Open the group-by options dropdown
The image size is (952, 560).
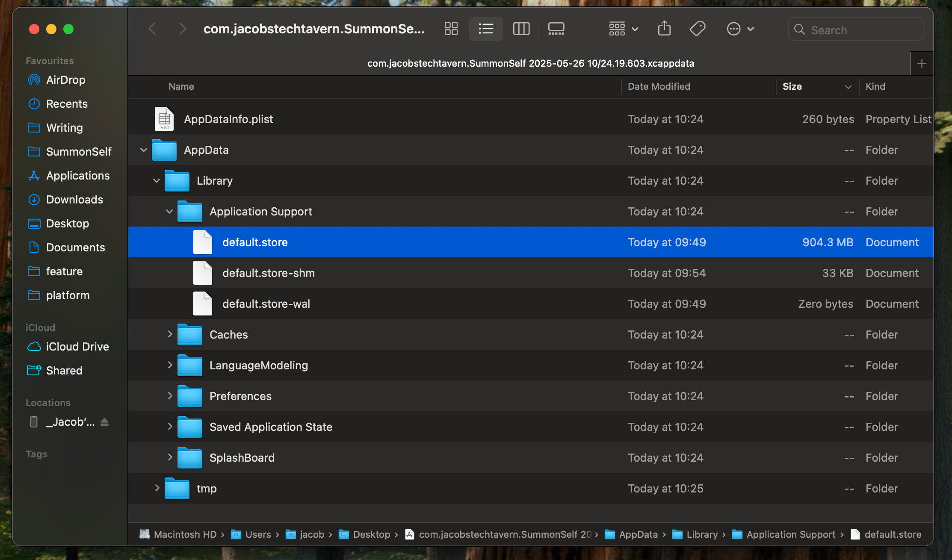[x=623, y=29]
